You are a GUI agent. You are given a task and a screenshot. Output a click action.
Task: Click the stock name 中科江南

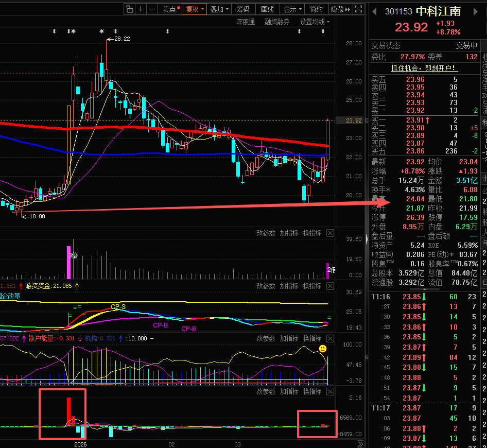pyautogui.click(x=438, y=11)
